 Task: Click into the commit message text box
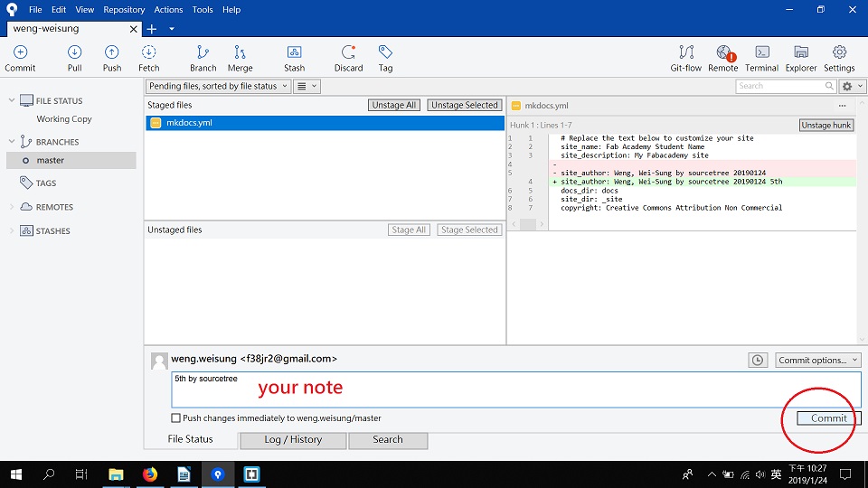515,390
